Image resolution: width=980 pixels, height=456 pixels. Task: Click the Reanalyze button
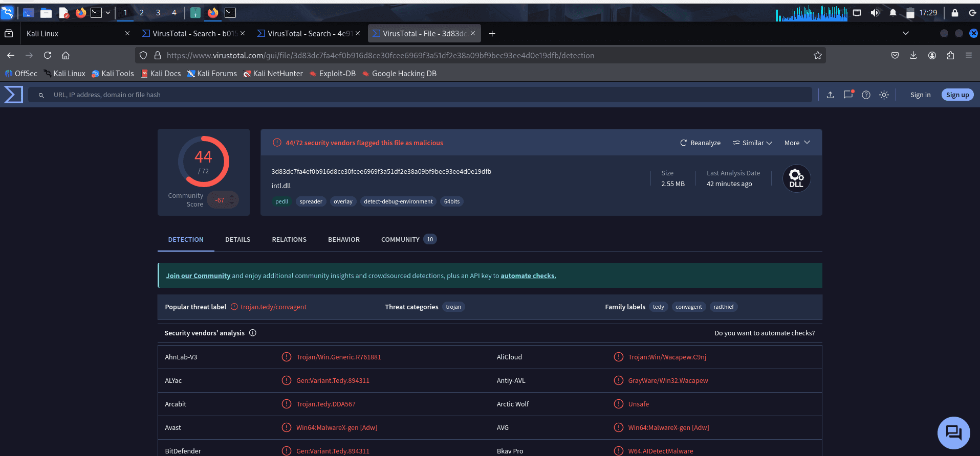click(x=700, y=143)
